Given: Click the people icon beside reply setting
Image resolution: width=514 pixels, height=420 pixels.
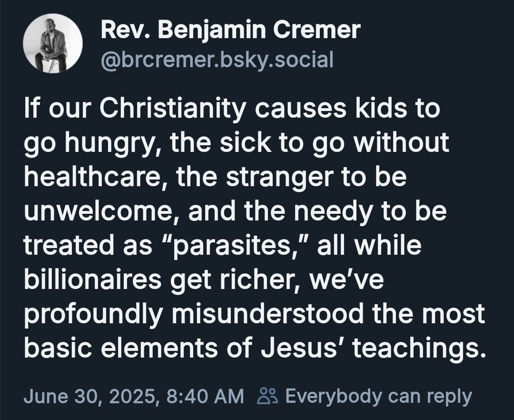Looking at the screenshot, I should point(268,395).
